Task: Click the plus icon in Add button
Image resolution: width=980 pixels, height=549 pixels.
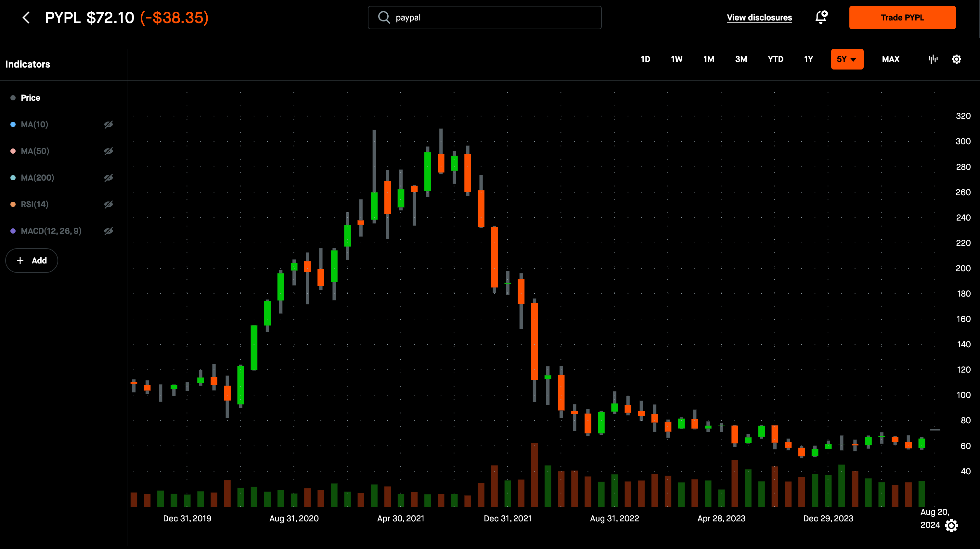Action: [20, 260]
